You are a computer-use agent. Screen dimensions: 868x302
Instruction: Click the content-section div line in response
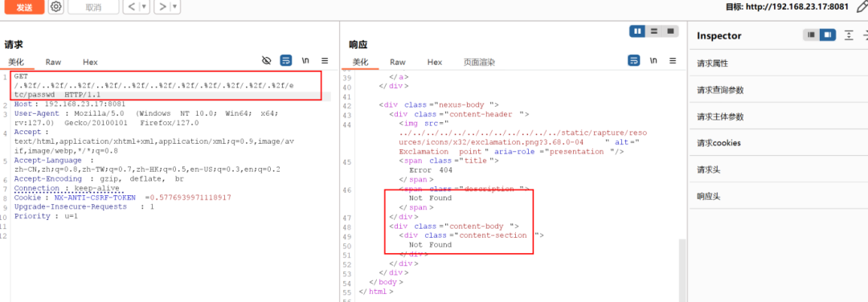click(x=472, y=235)
